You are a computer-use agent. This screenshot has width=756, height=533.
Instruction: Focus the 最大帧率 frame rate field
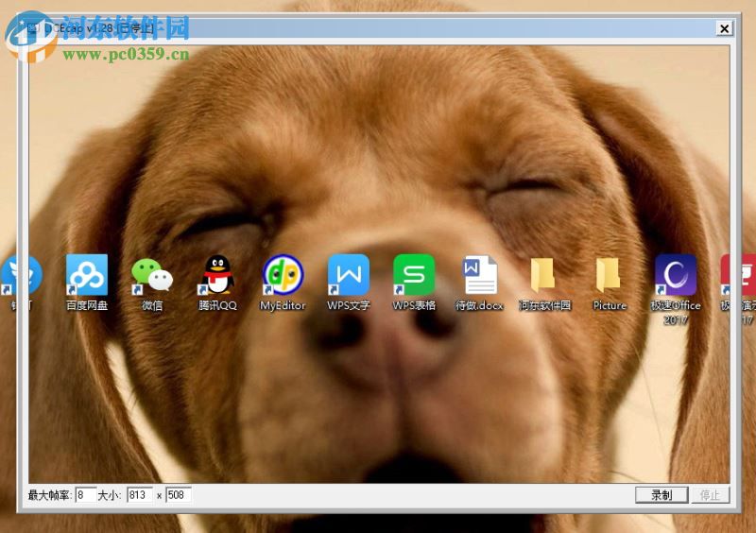pos(86,495)
